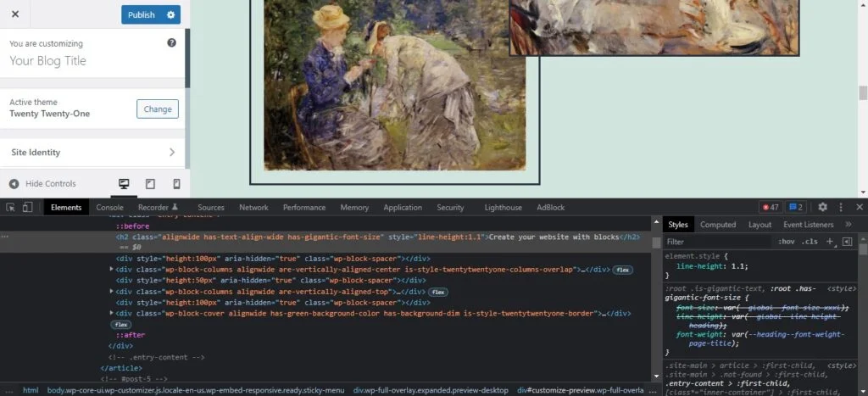Toggle the :hov element state panel
This screenshot has height=396, width=868.
tap(786, 242)
